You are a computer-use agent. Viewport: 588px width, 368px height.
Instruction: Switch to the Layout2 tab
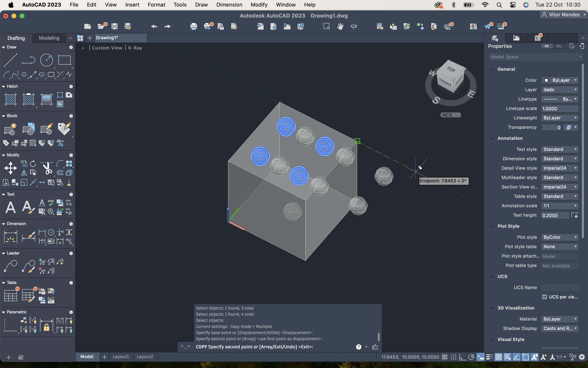tap(145, 357)
